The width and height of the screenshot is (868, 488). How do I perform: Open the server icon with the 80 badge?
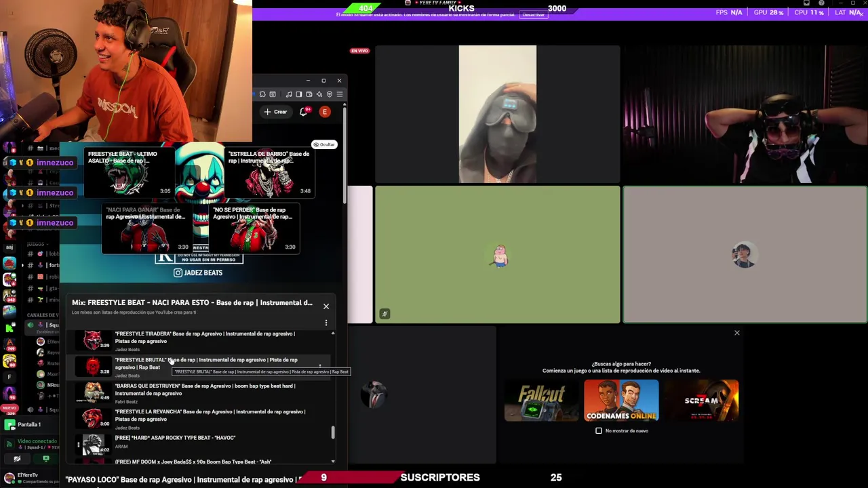(x=9, y=361)
